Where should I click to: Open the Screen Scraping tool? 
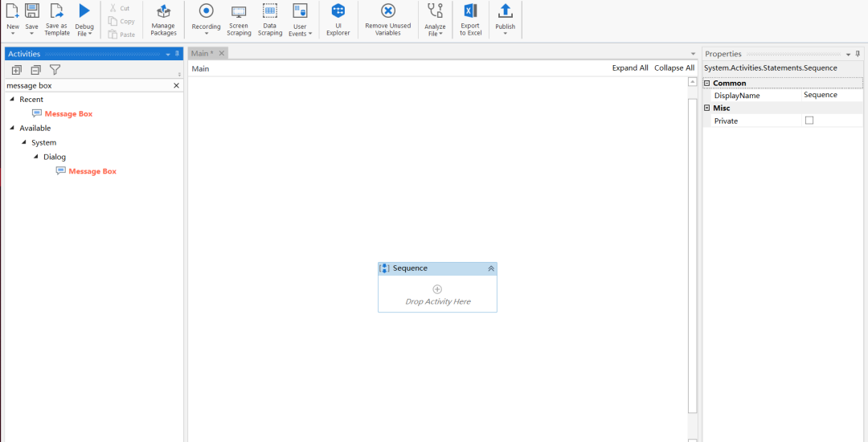(239, 20)
